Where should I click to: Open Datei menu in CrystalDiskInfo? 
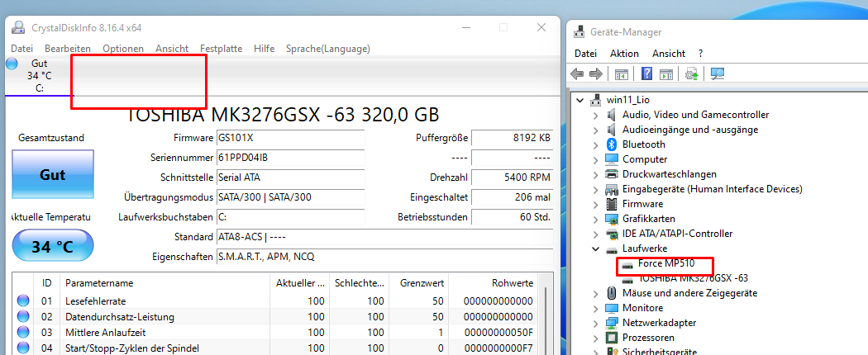[21, 49]
